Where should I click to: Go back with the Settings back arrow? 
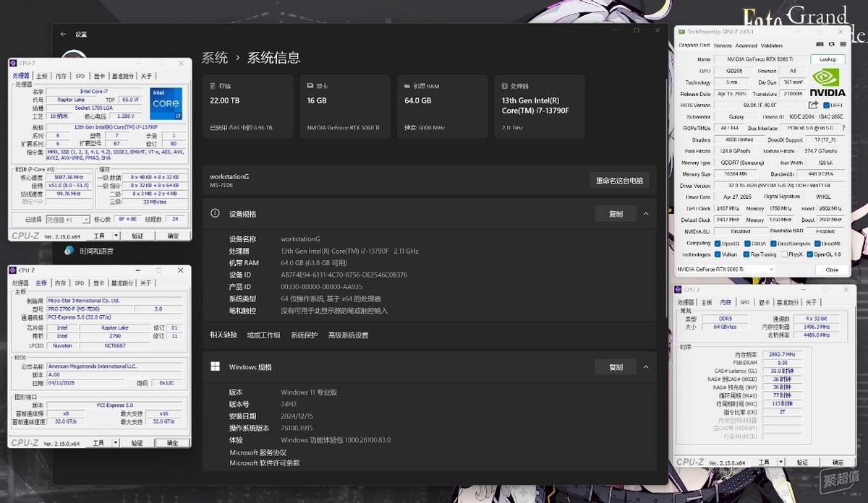coord(63,34)
